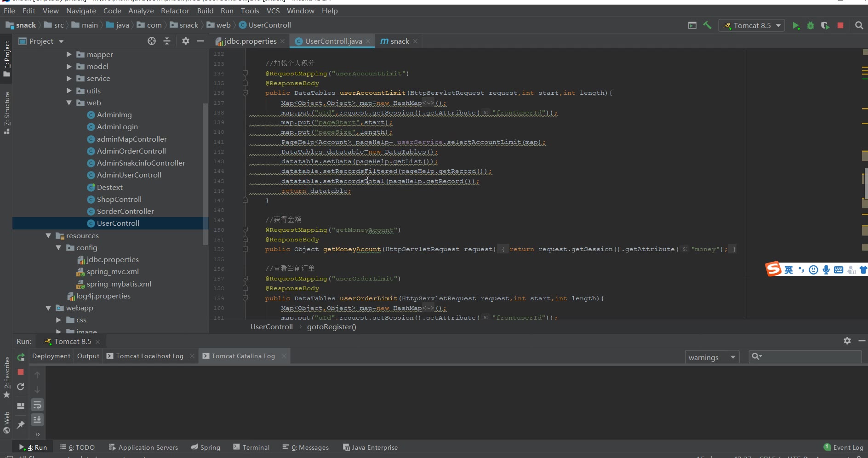This screenshot has width=868, height=458.
Task: Start debugging with the Debug bug icon
Action: tap(811, 26)
